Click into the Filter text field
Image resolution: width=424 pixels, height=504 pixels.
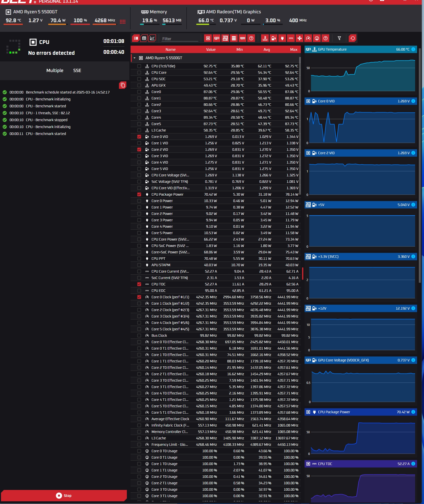click(x=180, y=39)
